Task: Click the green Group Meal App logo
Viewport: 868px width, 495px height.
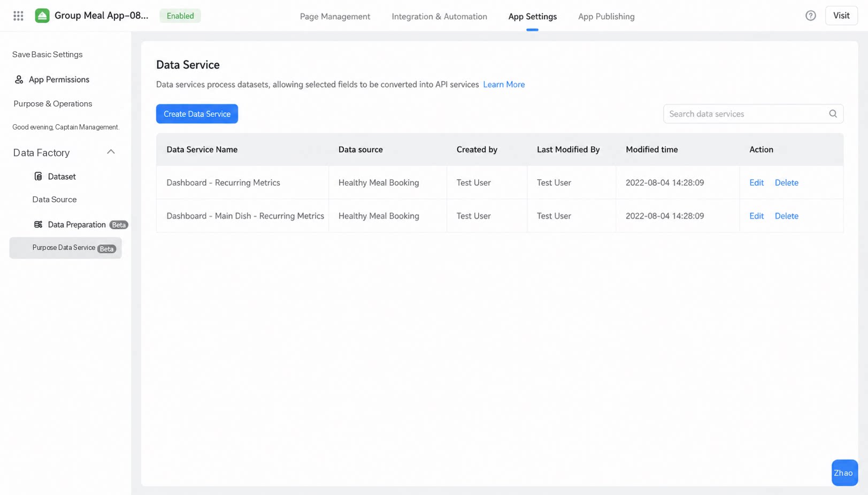Action: click(42, 16)
